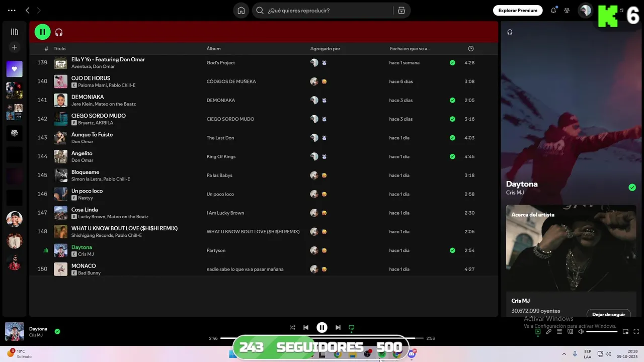Sort by duration clock header
The height and width of the screenshot is (362, 644).
pyautogui.click(x=471, y=49)
